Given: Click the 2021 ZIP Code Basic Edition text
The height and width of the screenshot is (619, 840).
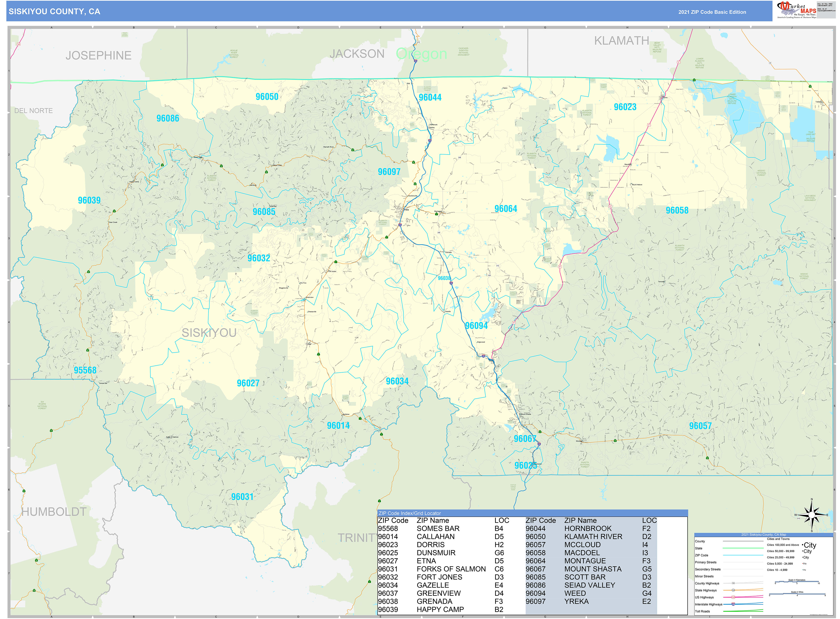Looking at the screenshot, I should [712, 12].
